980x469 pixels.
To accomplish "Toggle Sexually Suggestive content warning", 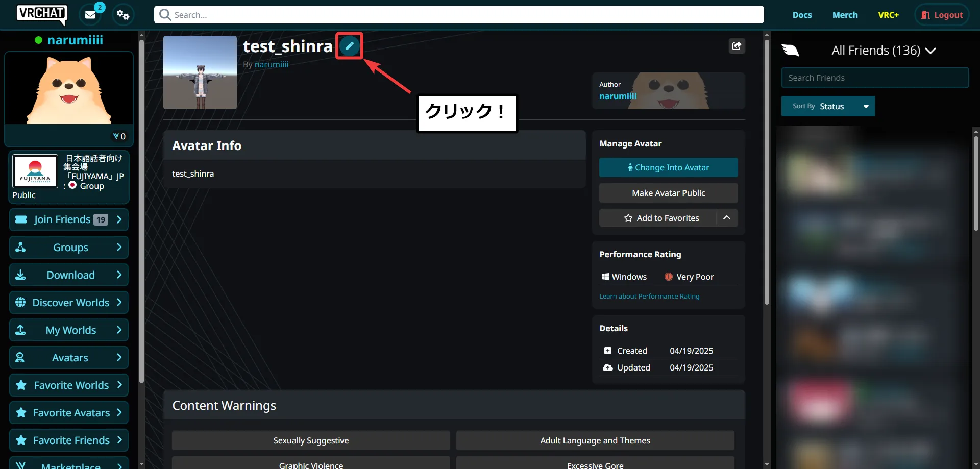I will [x=311, y=440].
